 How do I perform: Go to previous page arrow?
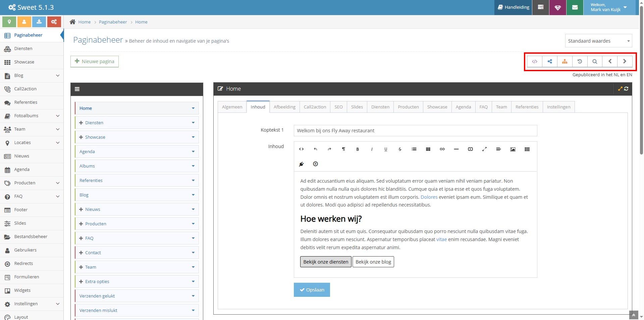point(610,61)
